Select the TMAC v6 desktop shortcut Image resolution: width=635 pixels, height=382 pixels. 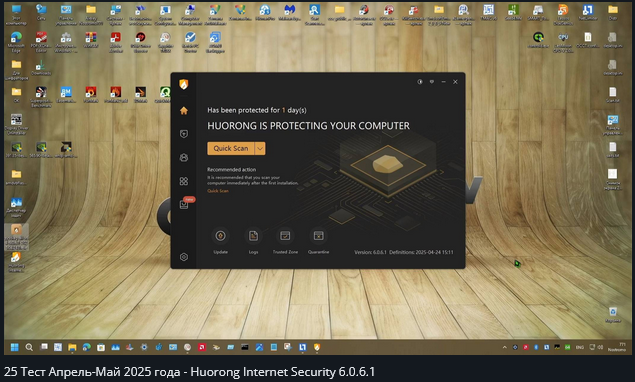(x=488, y=13)
